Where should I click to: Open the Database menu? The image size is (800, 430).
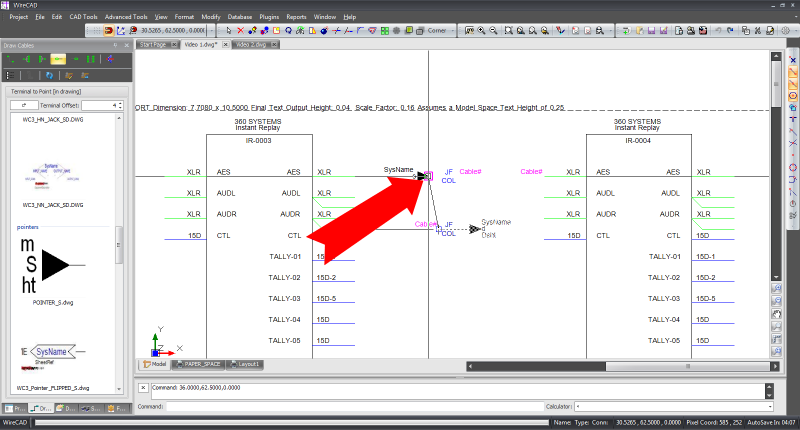tap(240, 17)
